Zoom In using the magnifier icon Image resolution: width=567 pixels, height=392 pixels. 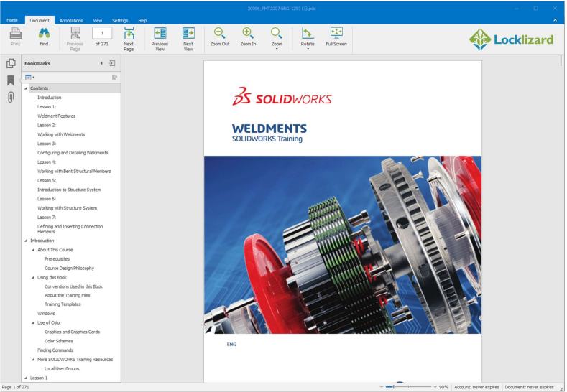[x=248, y=33]
